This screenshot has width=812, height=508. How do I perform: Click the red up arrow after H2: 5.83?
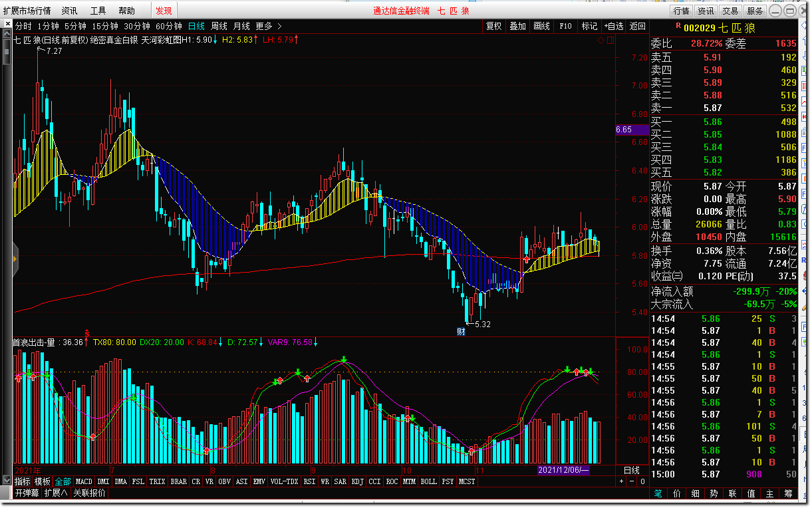coord(256,40)
